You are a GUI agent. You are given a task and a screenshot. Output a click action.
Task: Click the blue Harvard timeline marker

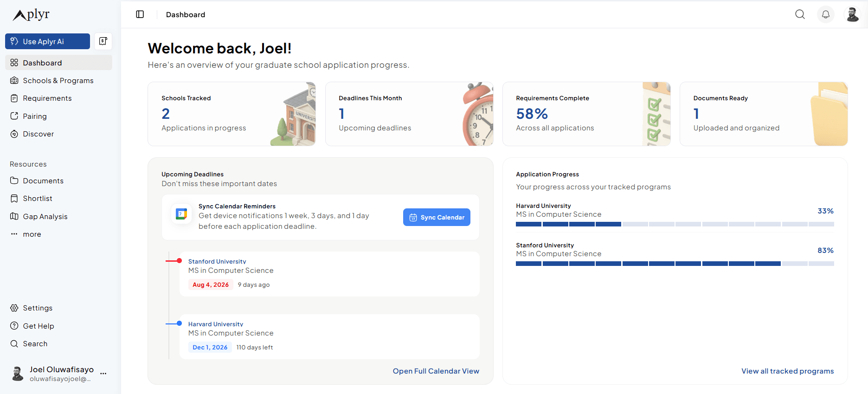[x=179, y=323]
